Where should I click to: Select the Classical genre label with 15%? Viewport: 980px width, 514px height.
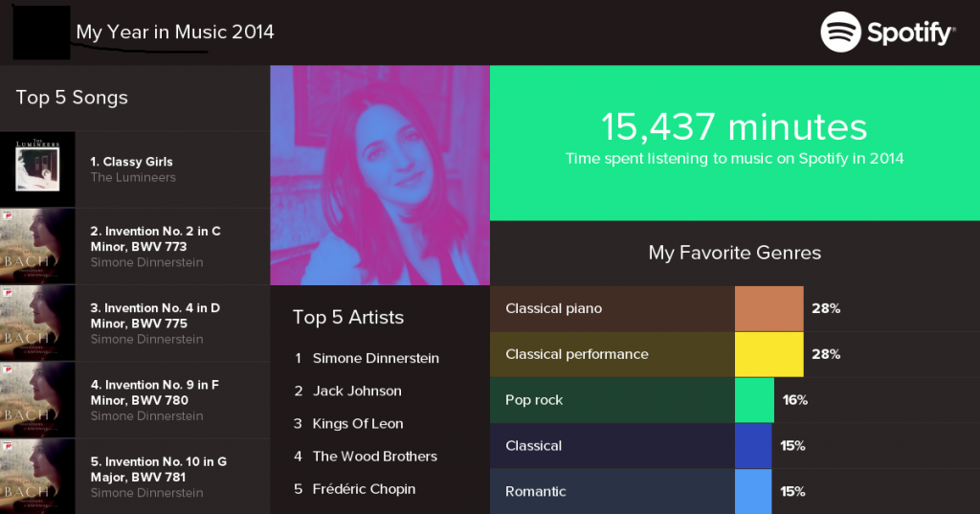click(x=534, y=446)
